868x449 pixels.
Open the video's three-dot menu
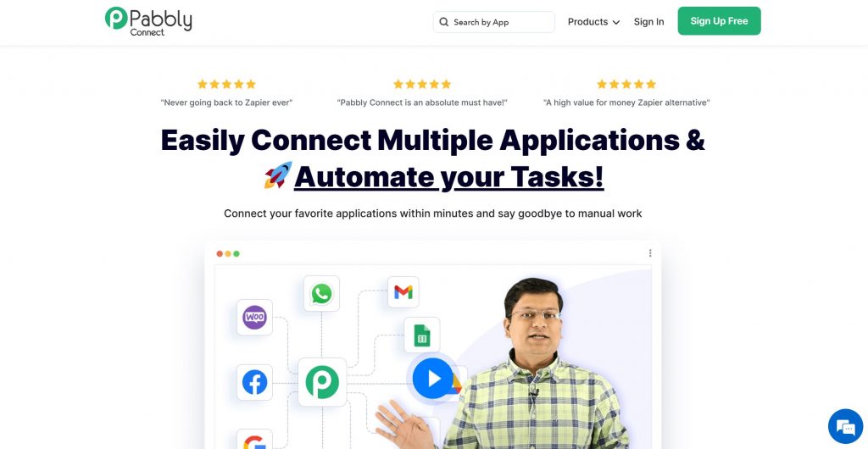coord(650,253)
